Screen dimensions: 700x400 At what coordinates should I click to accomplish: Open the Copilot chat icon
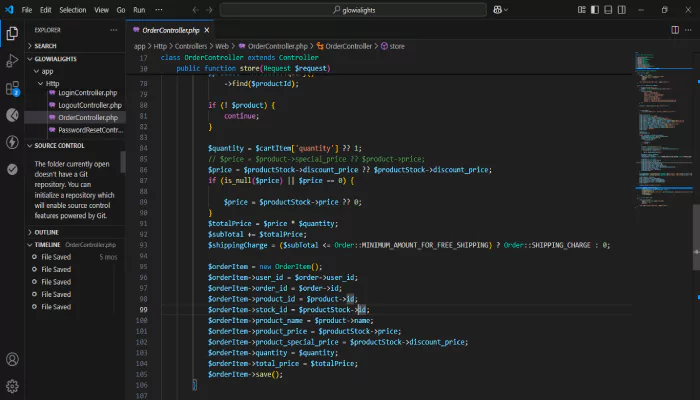tap(497, 10)
